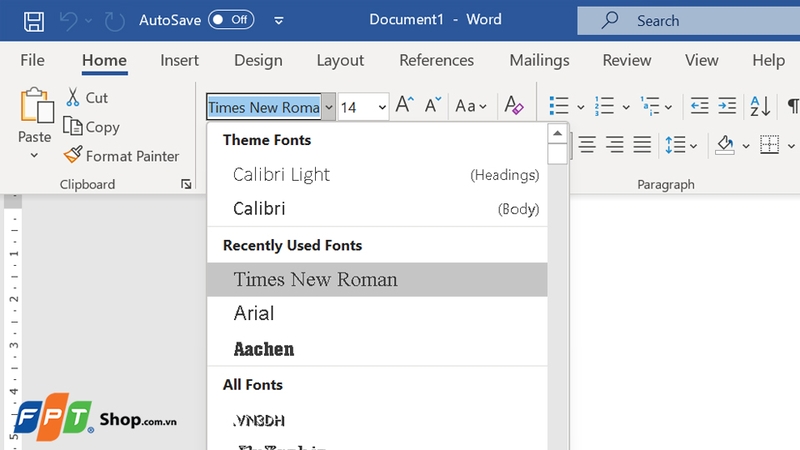Click the Sort A-Z icon
This screenshot has height=450, width=800.
760,106
